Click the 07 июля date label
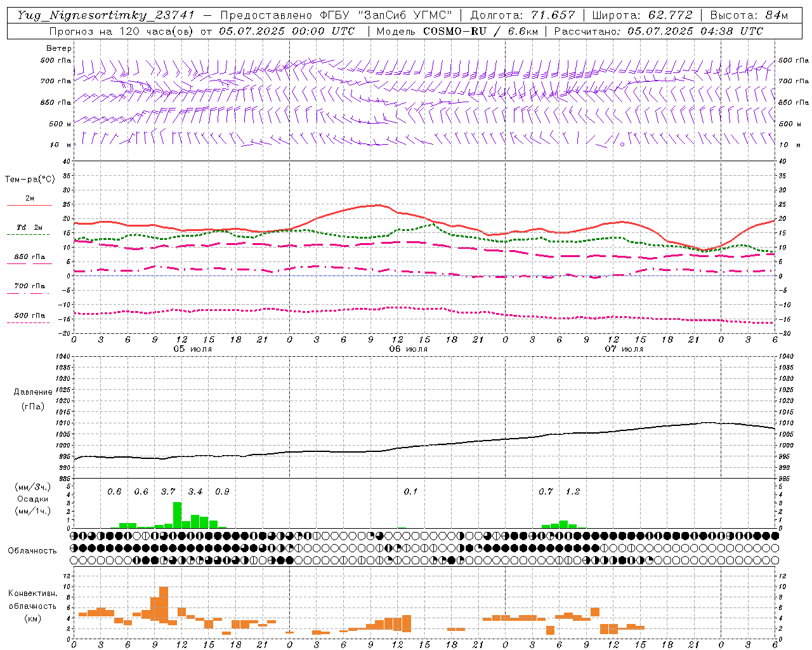The width and height of the screenshot is (812, 650). 624,349
